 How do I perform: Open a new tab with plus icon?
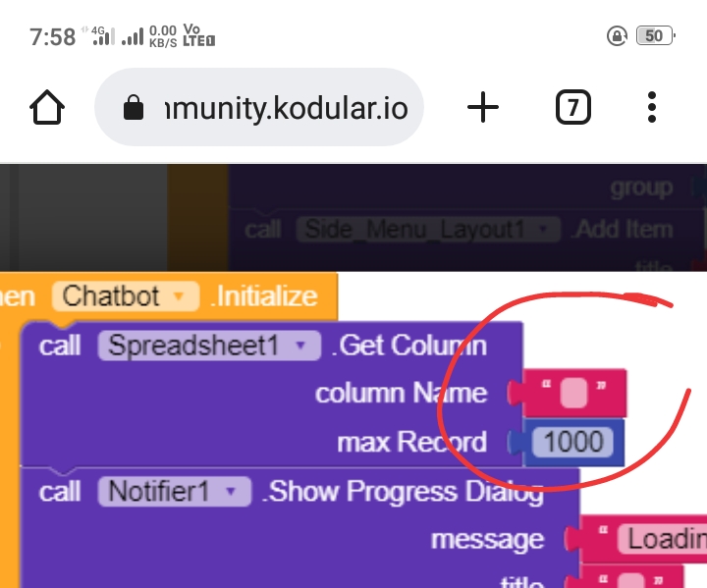tap(483, 107)
